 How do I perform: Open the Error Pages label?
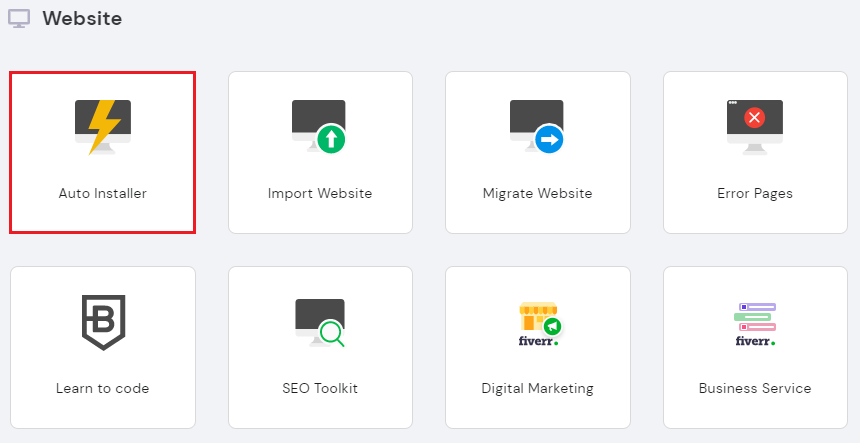[755, 193]
